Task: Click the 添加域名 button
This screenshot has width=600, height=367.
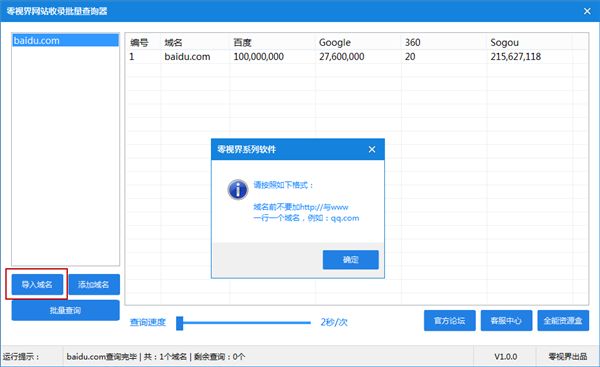Action: click(x=94, y=284)
